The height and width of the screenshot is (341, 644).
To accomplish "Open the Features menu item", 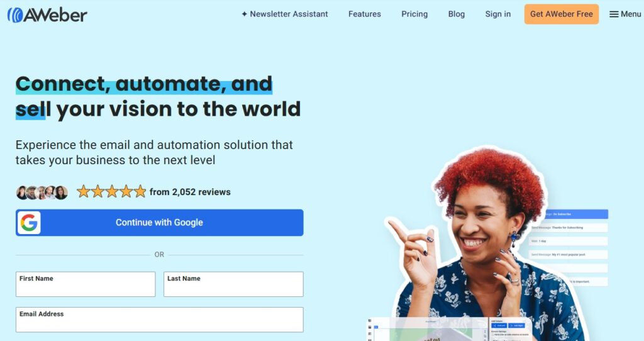I will (x=364, y=14).
